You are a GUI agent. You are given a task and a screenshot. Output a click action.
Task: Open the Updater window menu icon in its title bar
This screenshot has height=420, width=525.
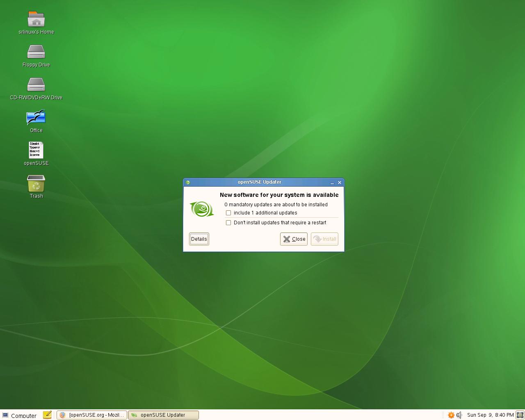pyautogui.click(x=188, y=183)
